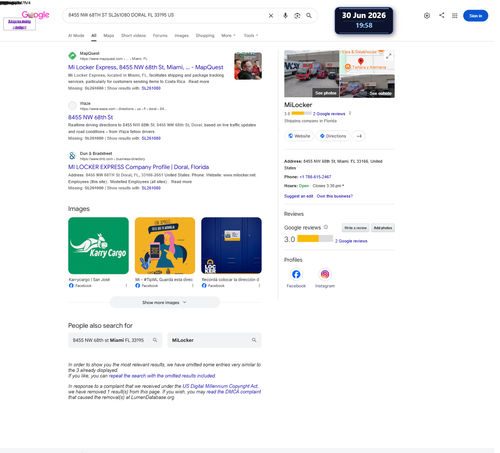500x453 pixels.
Task: Open the Google apps grid icon
Action: [455, 16]
